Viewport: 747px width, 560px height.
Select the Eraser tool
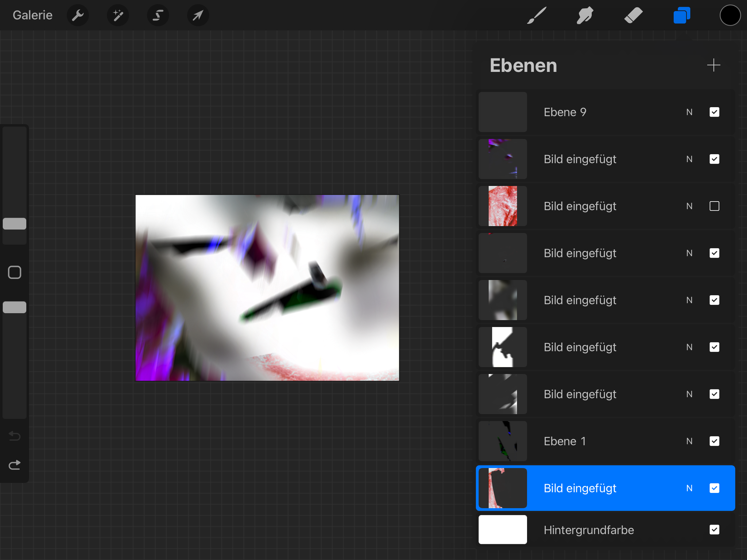633,15
